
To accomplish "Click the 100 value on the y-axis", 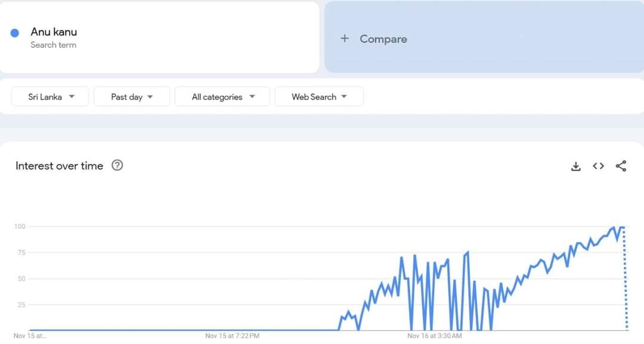I will [x=20, y=227].
